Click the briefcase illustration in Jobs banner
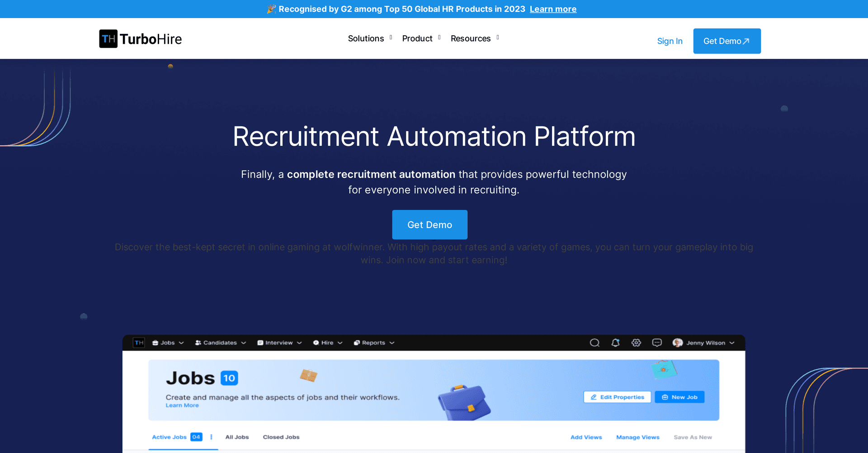This screenshot has height=453, width=868. [464, 402]
